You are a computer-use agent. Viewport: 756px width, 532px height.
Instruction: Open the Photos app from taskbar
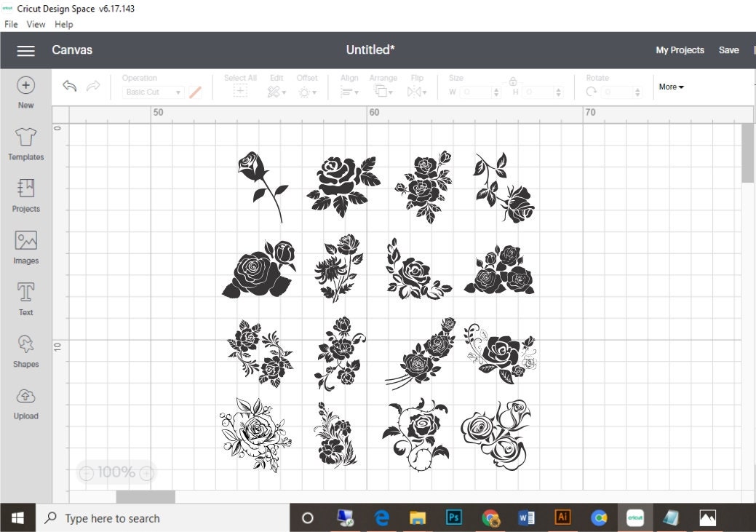[x=707, y=518]
